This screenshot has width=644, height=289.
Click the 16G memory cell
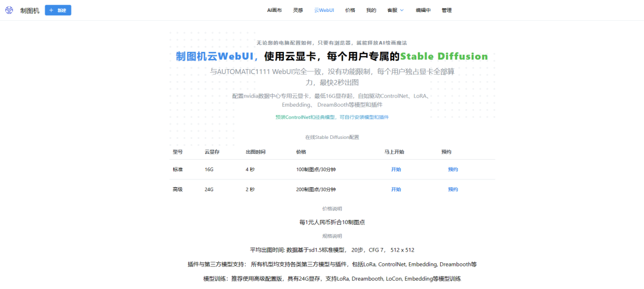click(209, 170)
